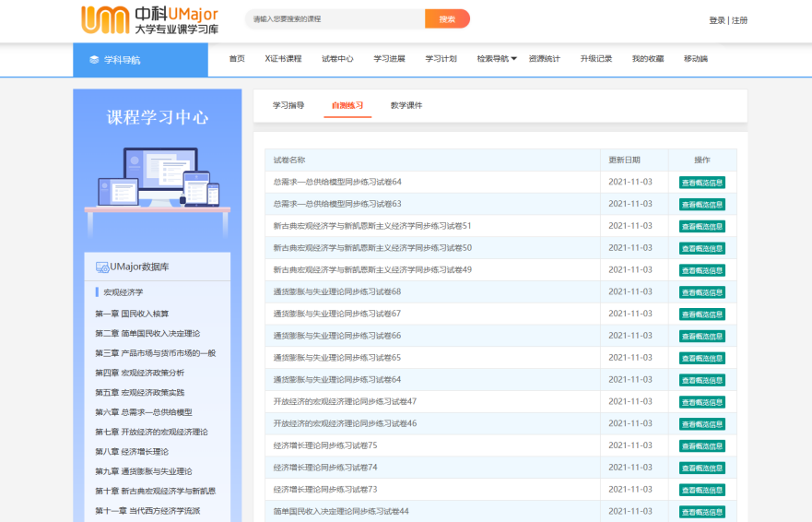Switch to the 学习指导 tab
The width and height of the screenshot is (812, 522).
288,105
